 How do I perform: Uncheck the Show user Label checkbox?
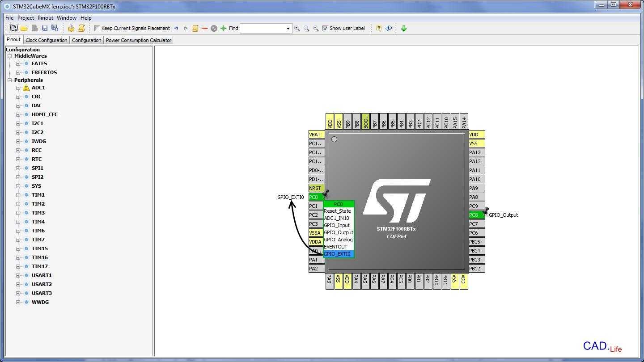click(325, 28)
